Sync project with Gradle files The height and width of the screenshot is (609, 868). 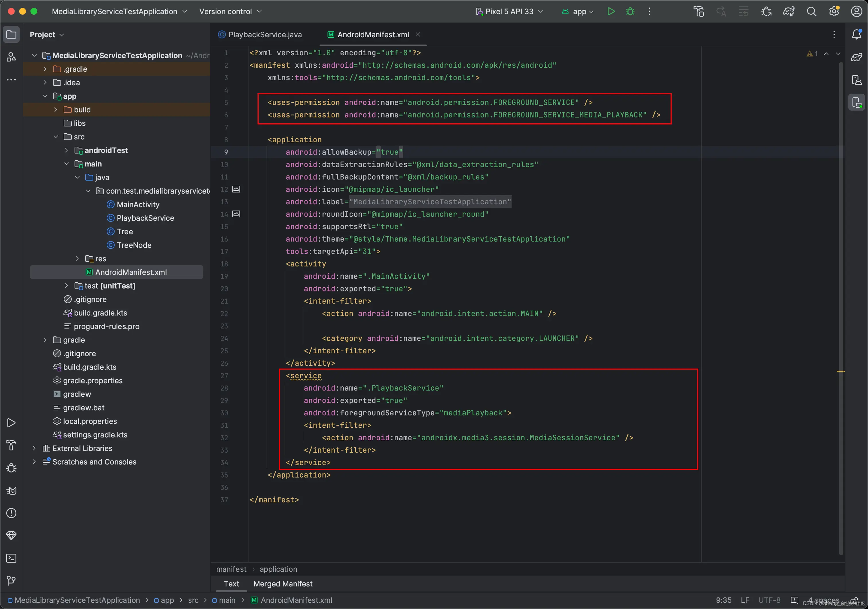tap(788, 11)
